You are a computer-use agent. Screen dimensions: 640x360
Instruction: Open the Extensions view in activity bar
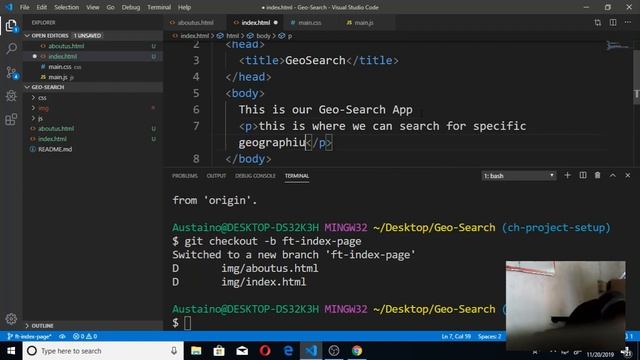pyautogui.click(x=11, y=120)
